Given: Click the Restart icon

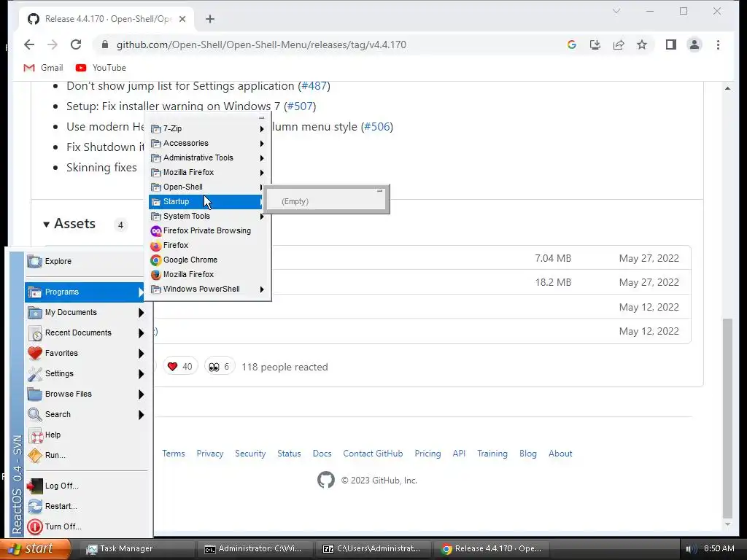Looking at the screenshot, I should click(34, 506).
